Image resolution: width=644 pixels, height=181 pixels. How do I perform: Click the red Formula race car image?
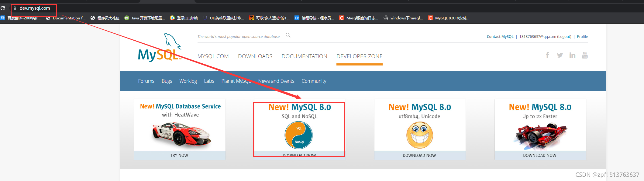pyautogui.click(x=540, y=136)
